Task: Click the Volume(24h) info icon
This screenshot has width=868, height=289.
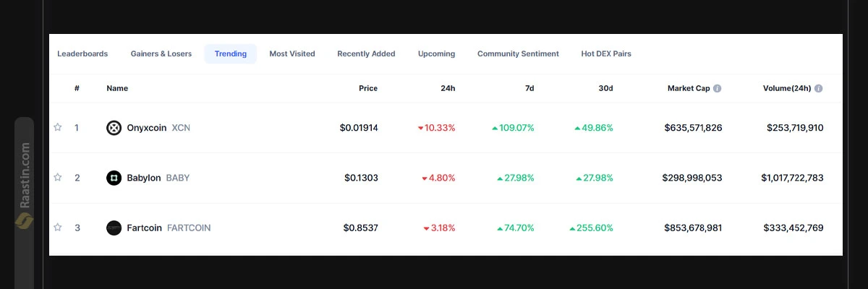Action: (x=818, y=88)
